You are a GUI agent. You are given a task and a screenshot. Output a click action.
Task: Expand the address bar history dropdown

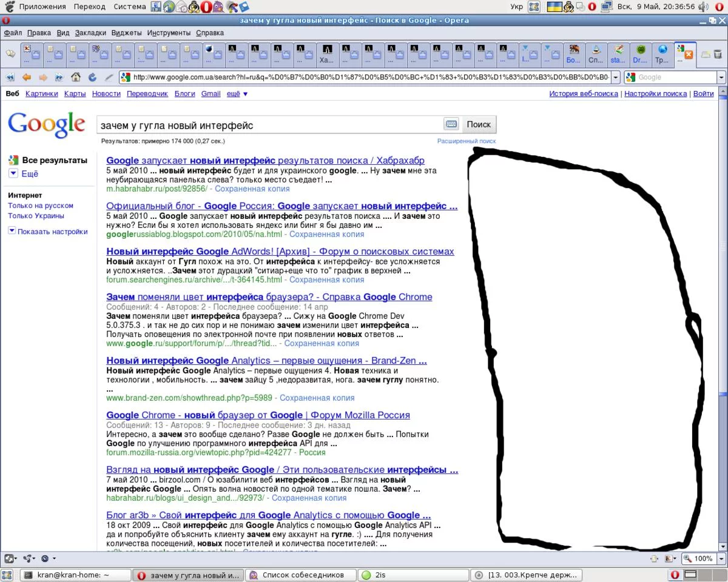tap(616, 77)
